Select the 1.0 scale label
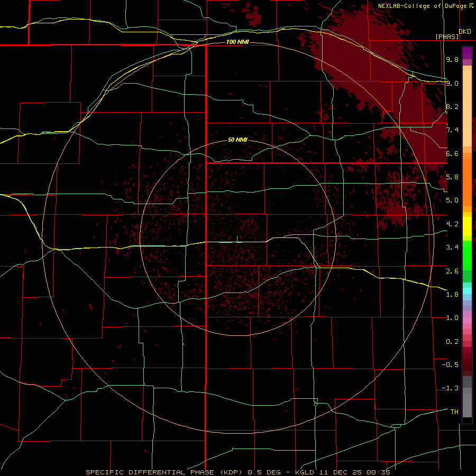This screenshot has height=476, width=476. point(452,318)
